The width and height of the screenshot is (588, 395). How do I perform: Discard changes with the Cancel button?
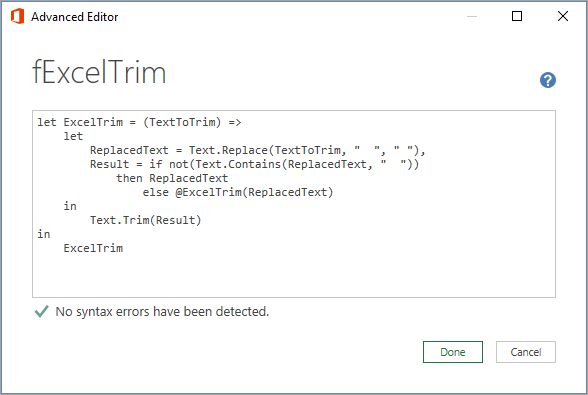click(525, 352)
